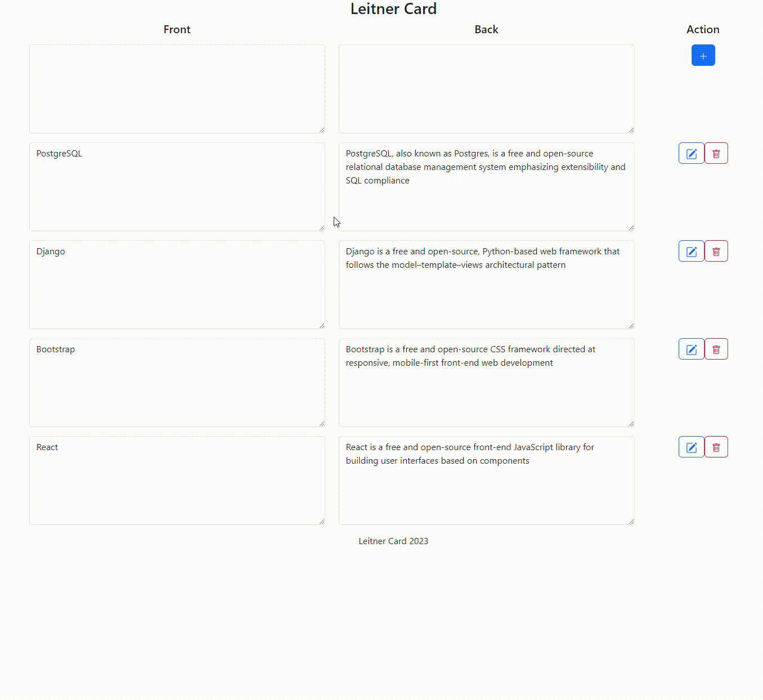Edit the PostgreSQL card
The width and height of the screenshot is (763, 700).
pyautogui.click(x=691, y=153)
